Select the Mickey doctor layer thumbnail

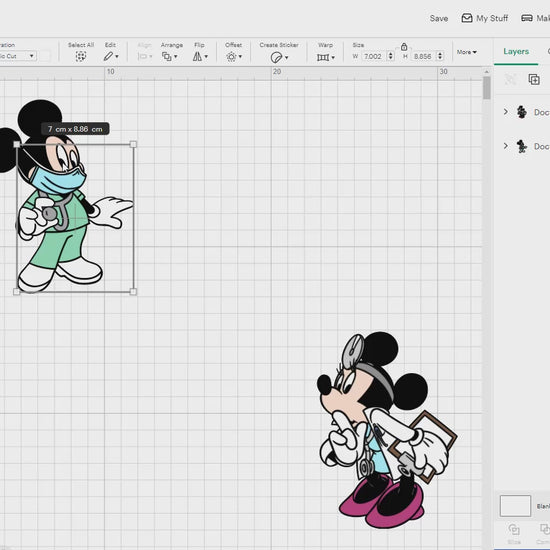pyautogui.click(x=522, y=146)
